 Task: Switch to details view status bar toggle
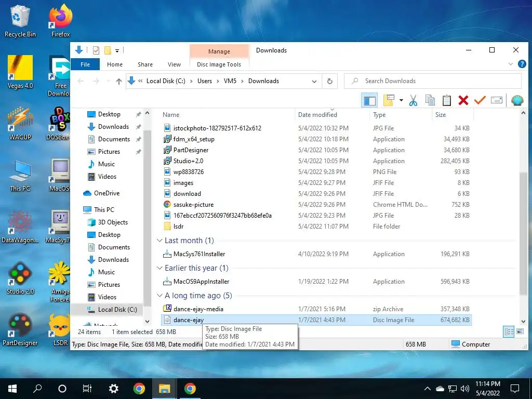[x=509, y=331]
